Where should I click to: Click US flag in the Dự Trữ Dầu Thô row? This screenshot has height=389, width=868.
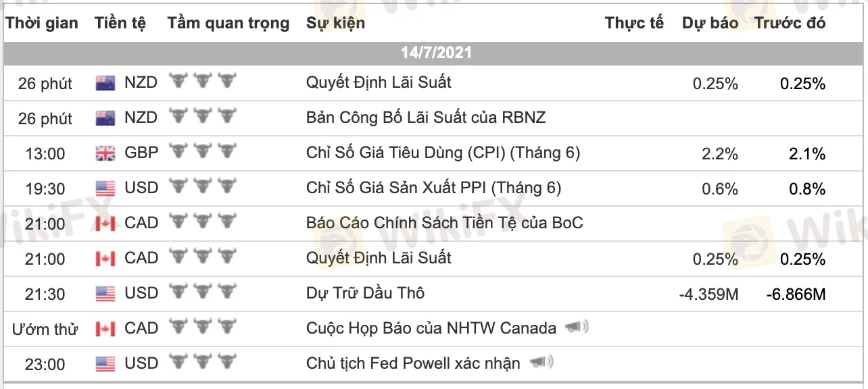[x=105, y=294]
